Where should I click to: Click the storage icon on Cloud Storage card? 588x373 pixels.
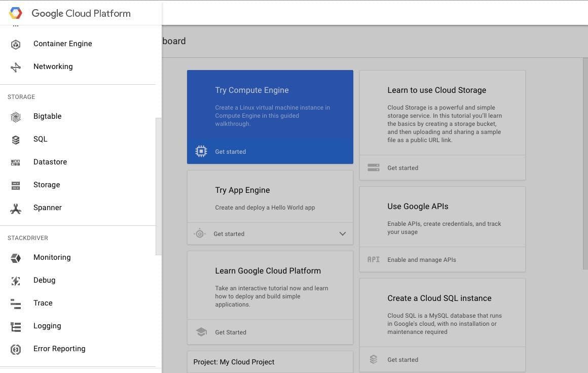coord(374,168)
